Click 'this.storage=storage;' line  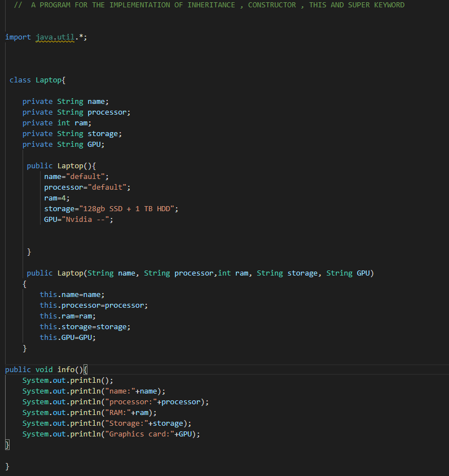pyautogui.click(x=85, y=327)
